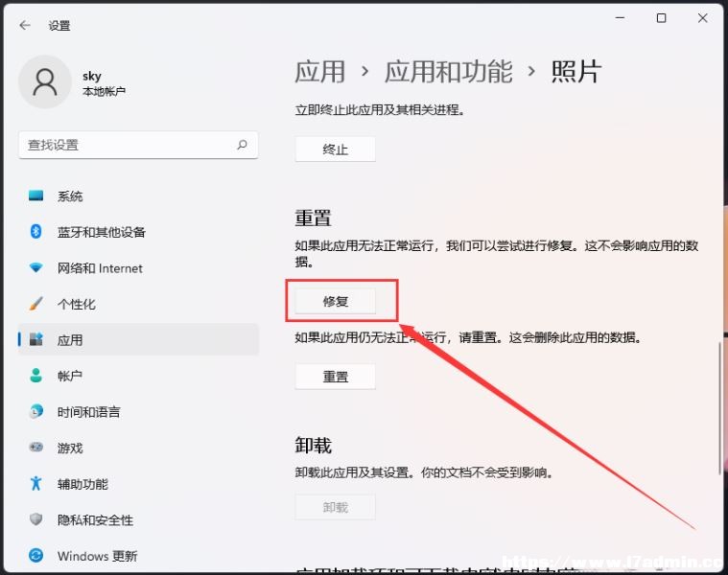Open 辅助功能 settings page

[138, 484]
